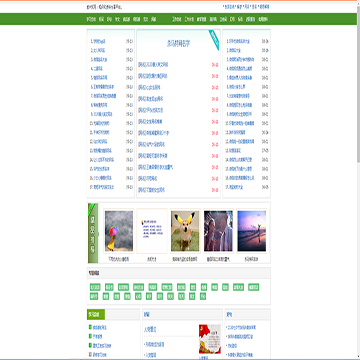
Task: Click the grey bullet icon in bottom-left list
Action: 90,354
